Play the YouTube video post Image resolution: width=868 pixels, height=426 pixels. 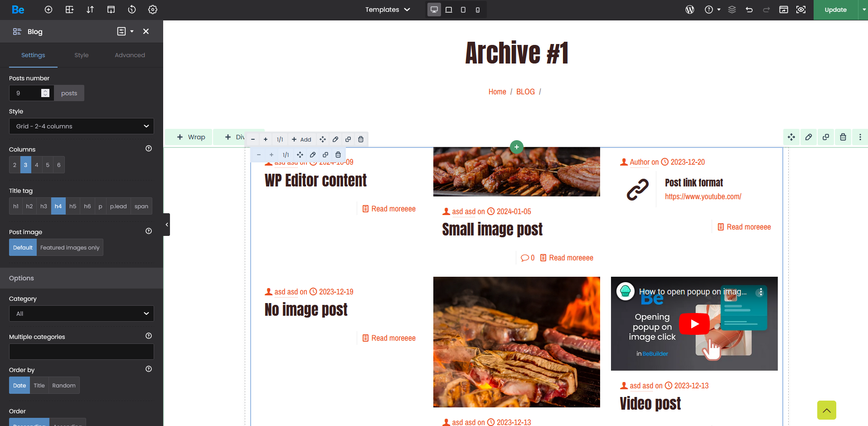(694, 324)
